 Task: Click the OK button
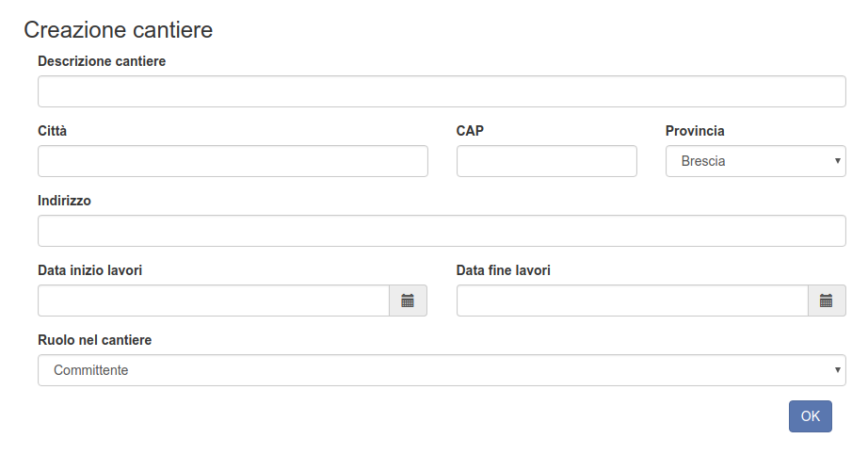click(811, 416)
